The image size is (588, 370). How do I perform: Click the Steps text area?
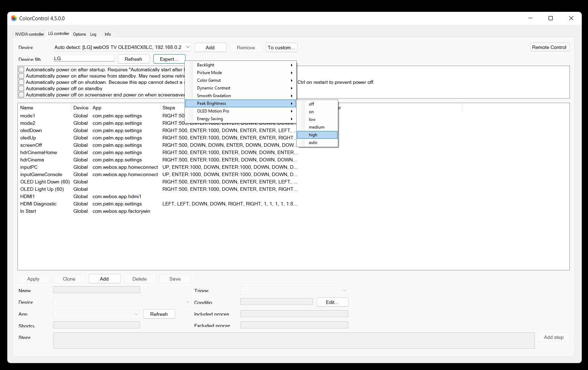point(294,341)
